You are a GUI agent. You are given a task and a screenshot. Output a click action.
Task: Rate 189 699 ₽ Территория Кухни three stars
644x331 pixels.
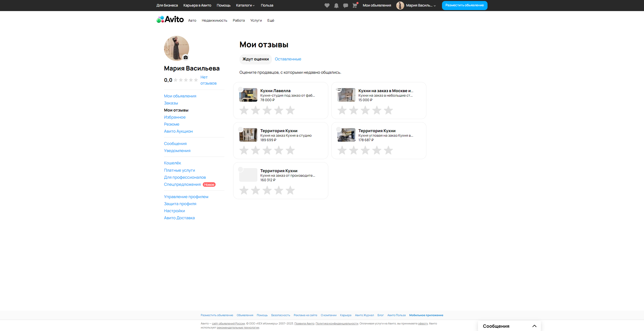(267, 150)
